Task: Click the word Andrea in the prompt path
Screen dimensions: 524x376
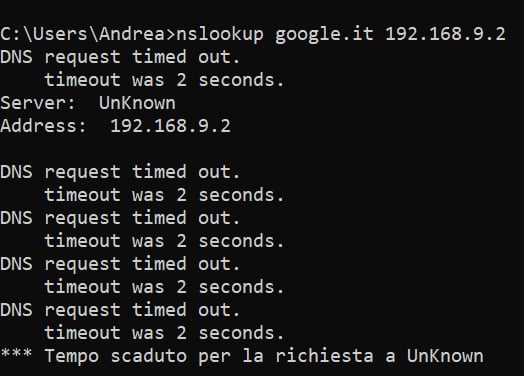Action: (132, 34)
